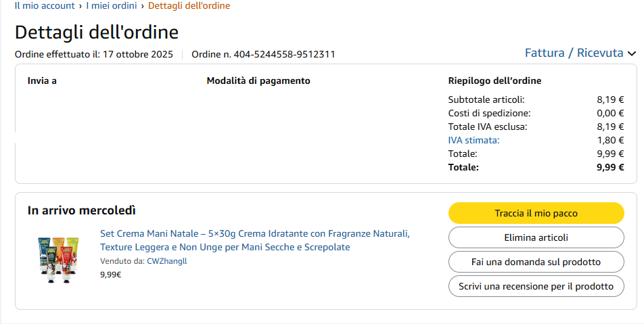Image resolution: width=644 pixels, height=324 pixels.
Task: Navigate to I miei ordini breadcrumb
Action: [111, 6]
